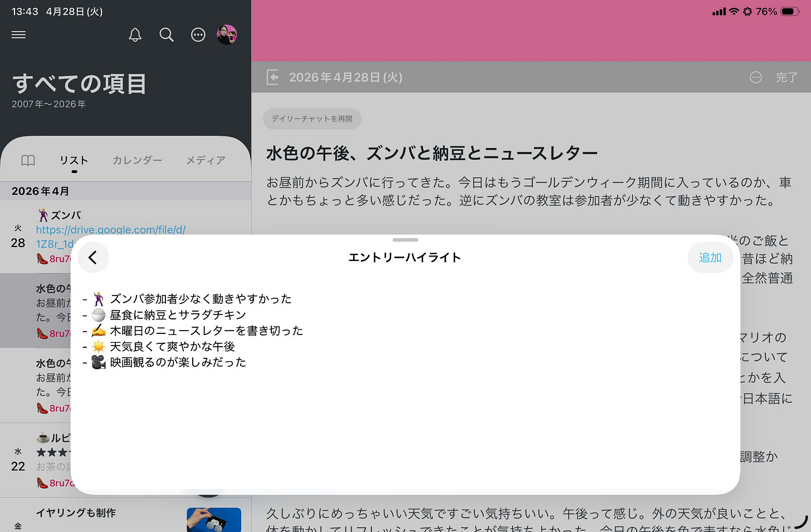
Task: Open the イヤリングも制作 entry thumbnail
Action: (214, 520)
